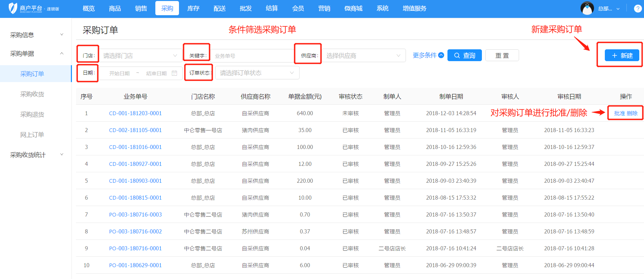Open order link CD-001-181203-0001
The height and width of the screenshot is (279, 644).
click(x=135, y=113)
